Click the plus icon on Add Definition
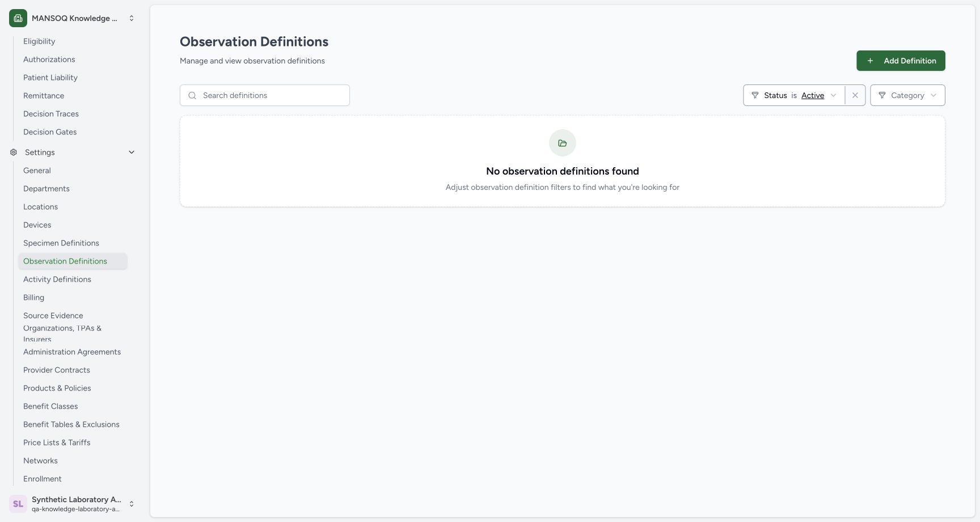This screenshot has width=980, height=522. click(870, 61)
